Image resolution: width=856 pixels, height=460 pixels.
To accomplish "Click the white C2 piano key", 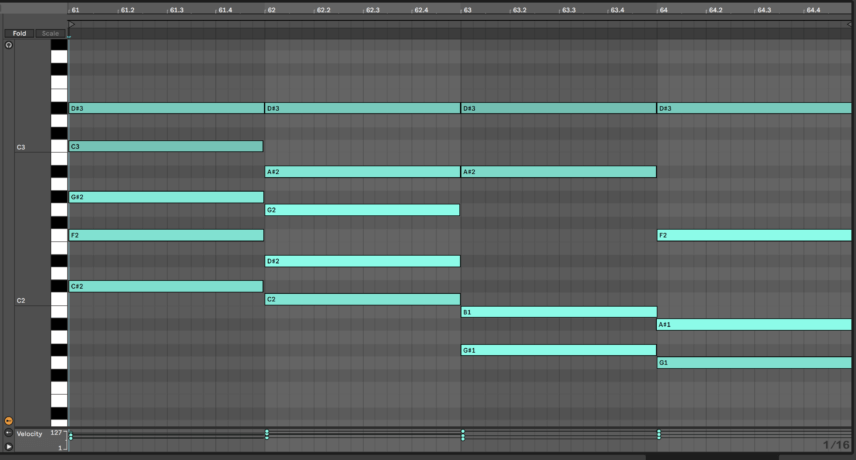I will tap(59, 299).
